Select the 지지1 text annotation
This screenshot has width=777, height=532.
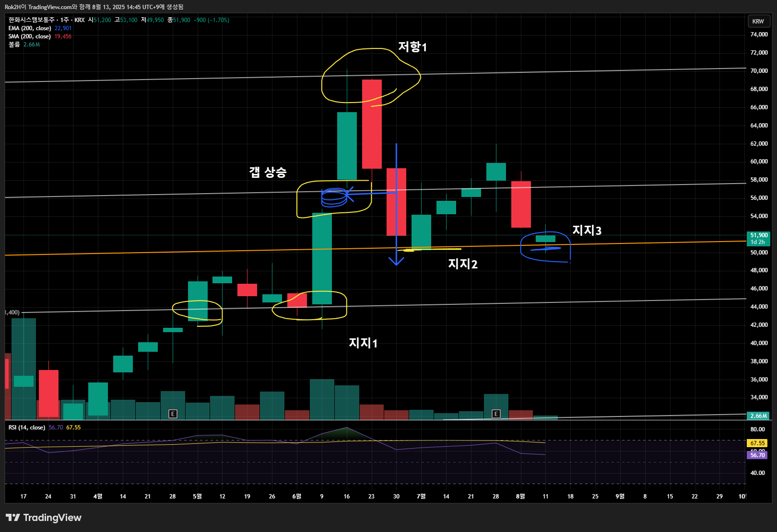(x=363, y=343)
